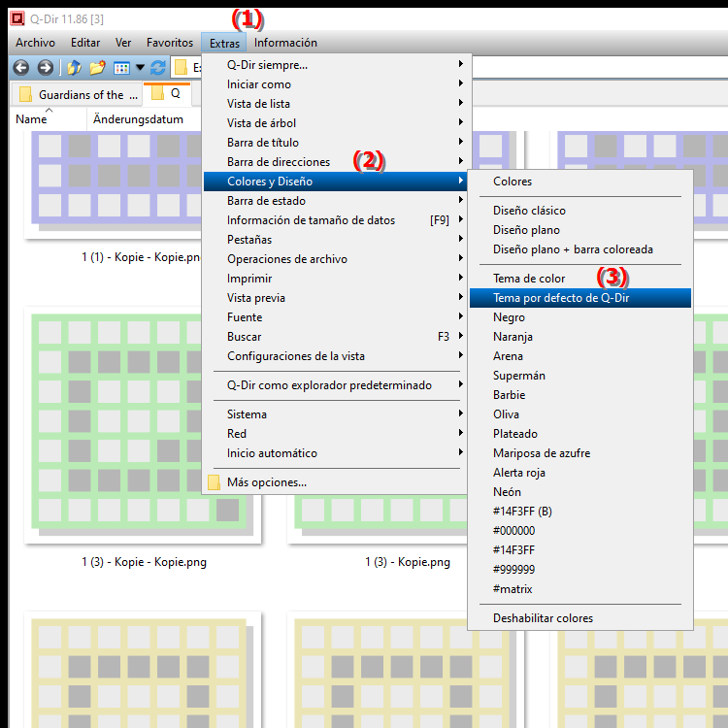Click the address bar folder icon

click(181, 68)
